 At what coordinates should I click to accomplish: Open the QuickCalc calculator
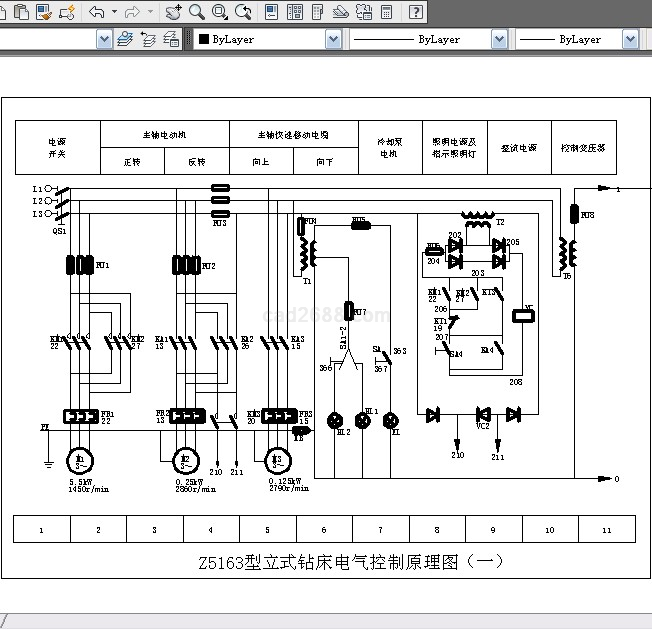tap(387, 12)
